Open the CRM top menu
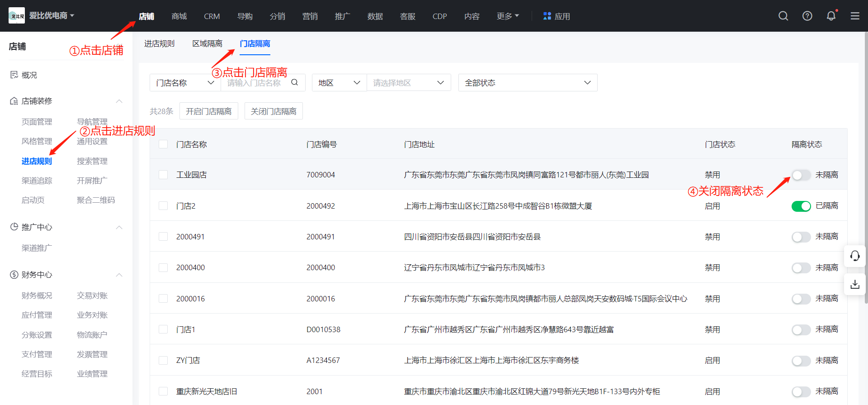This screenshot has width=868, height=405. tap(212, 16)
